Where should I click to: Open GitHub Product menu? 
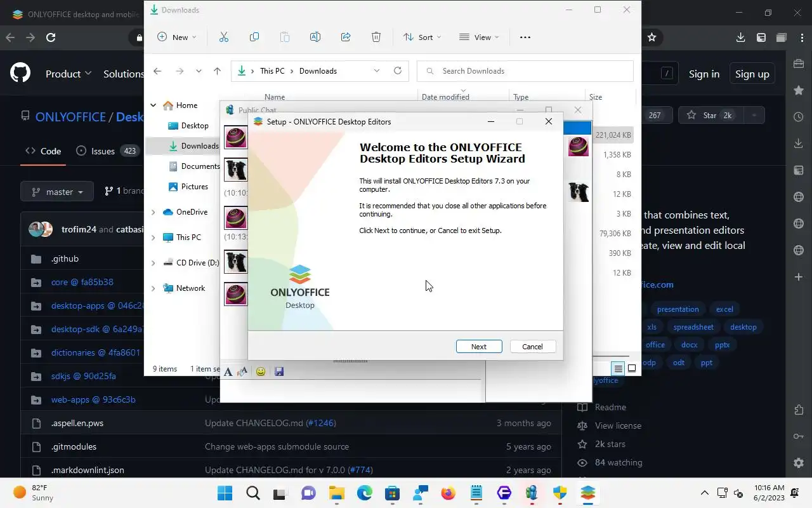tap(69, 74)
